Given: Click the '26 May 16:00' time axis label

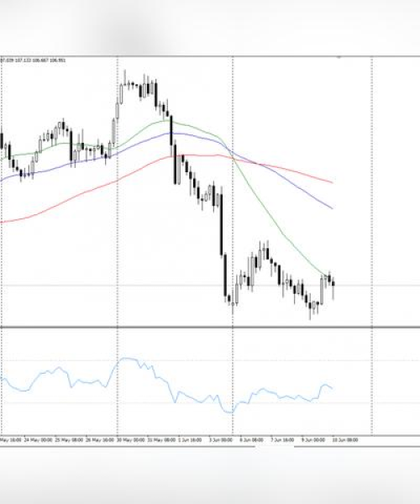Looking at the screenshot, I should [100, 439].
